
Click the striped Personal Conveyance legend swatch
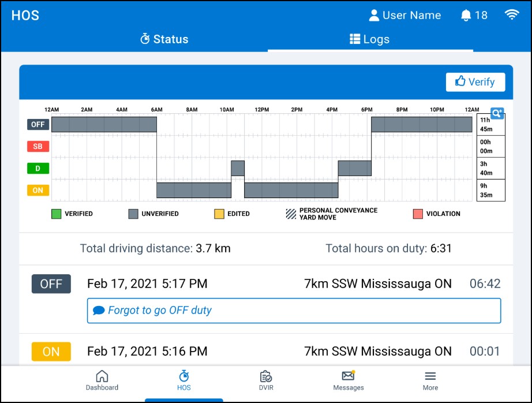pyautogui.click(x=291, y=214)
